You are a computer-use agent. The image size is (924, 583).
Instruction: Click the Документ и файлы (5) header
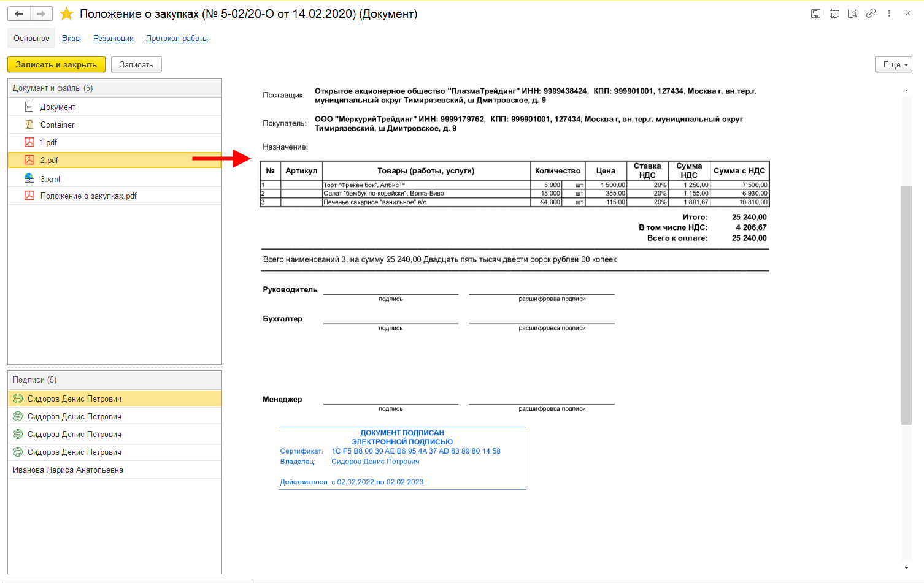(115, 88)
